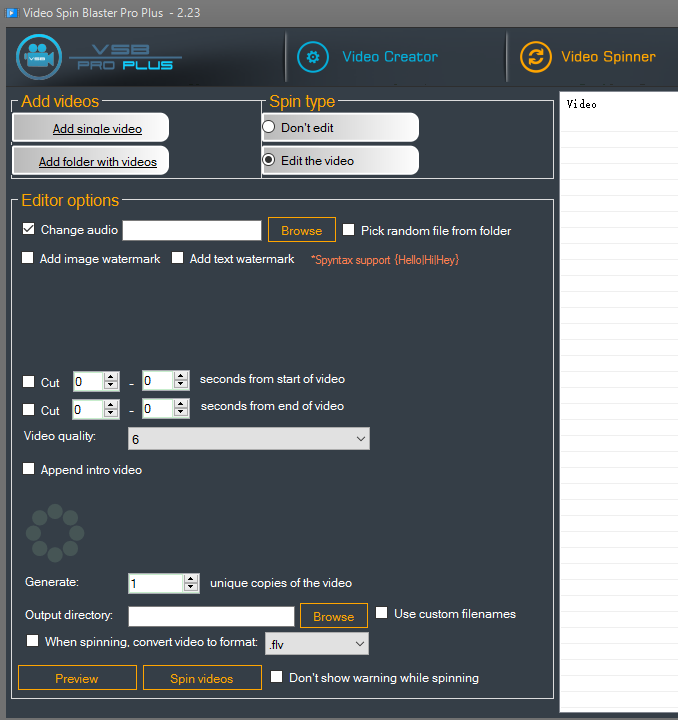678x720 pixels.
Task: Enable Pick random file from folder
Action: point(348,230)
